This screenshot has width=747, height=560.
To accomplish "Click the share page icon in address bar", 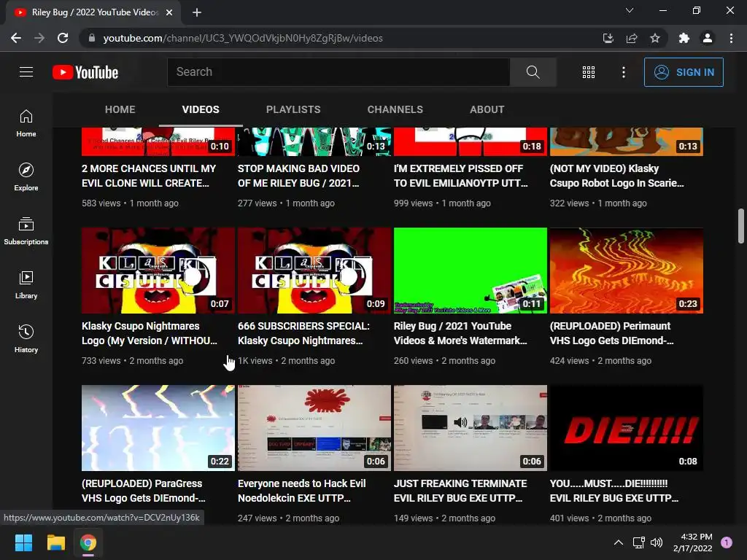I will point(632,38).
